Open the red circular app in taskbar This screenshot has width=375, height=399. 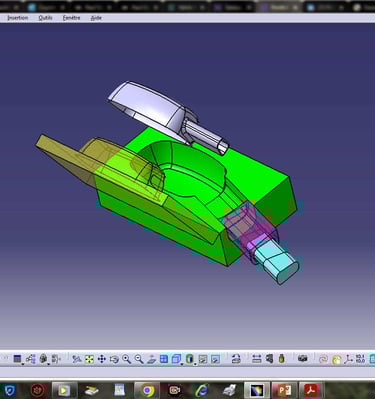coord(38,390)
